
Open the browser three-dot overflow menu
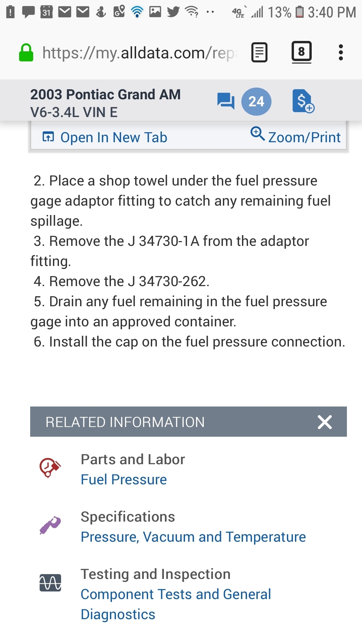[341, 53]
